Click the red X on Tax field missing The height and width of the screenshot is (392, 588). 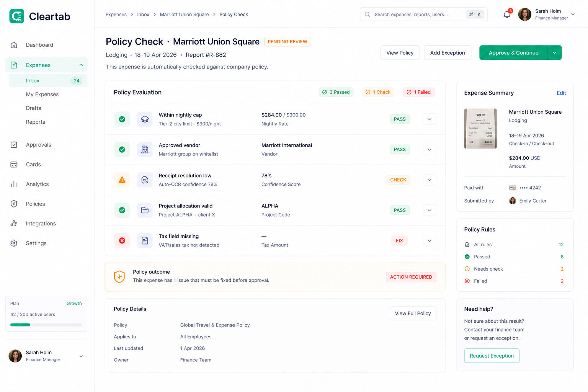coord(122,241)
